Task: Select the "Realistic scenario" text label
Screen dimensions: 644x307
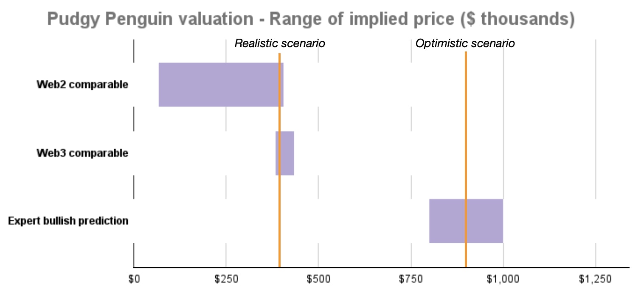Action: pyautogui.click(x=280, y=43)
